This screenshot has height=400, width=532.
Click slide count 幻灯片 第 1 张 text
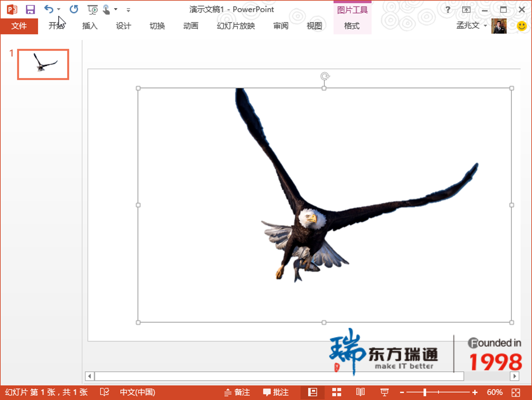click(x=47, y=392)
